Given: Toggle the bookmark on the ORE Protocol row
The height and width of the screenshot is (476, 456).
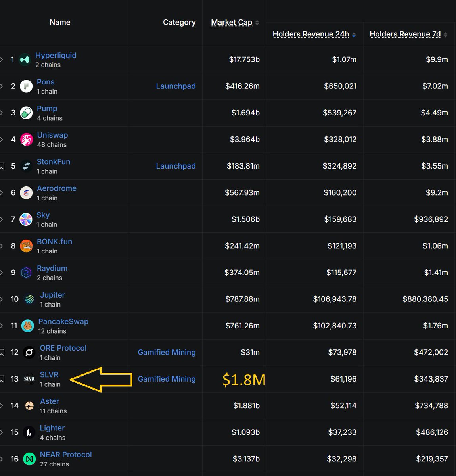Looking at the screenshot, I should tap(2, 352).
